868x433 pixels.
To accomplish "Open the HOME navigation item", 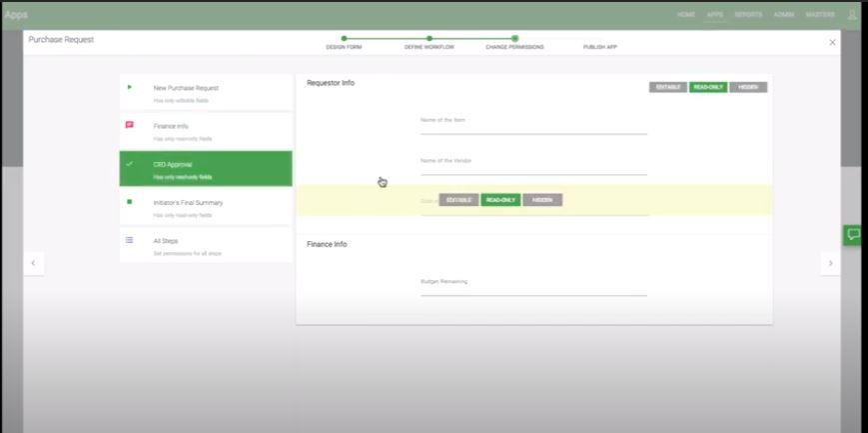I will point(686,15).
